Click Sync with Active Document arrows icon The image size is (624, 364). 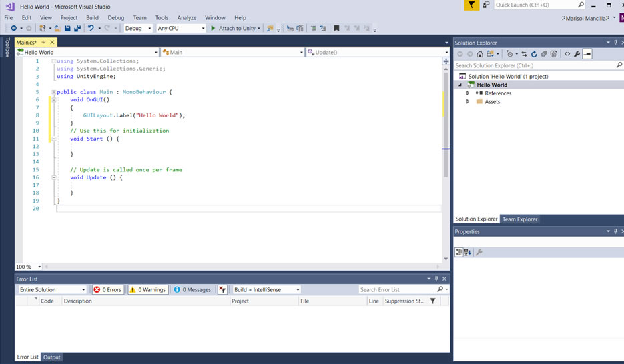point(524,54)
